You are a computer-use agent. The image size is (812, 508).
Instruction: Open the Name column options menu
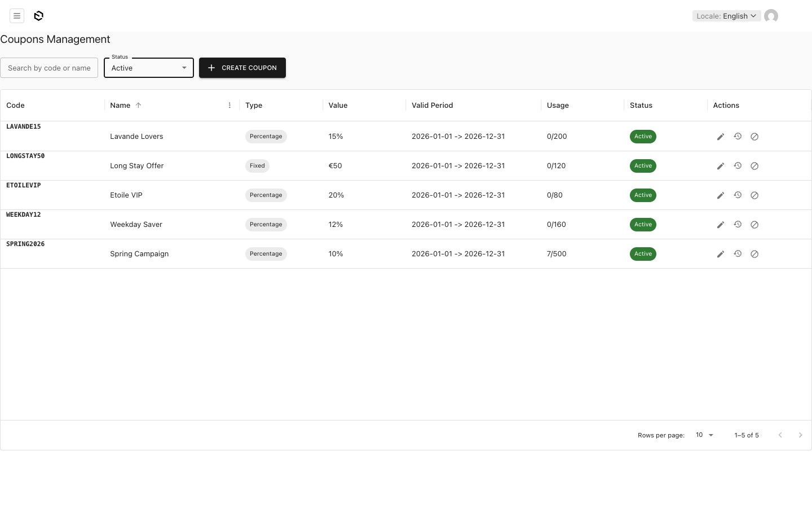pos(230,106)
